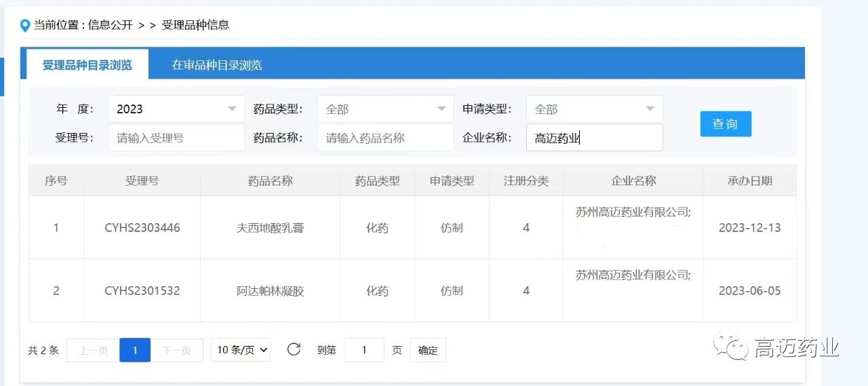
Task: Click acceptance number CYHS2303446
Action: tap(142, 228)
